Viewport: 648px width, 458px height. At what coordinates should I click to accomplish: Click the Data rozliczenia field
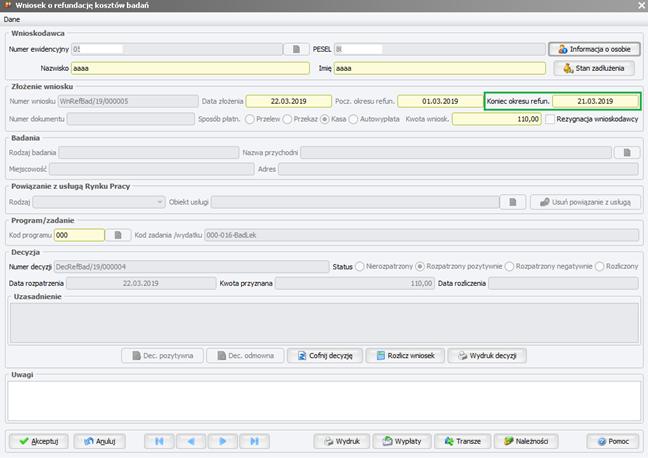[x=564, y=284]
